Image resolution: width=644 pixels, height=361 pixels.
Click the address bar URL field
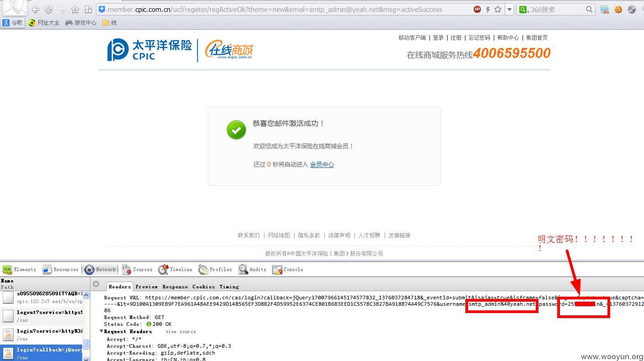point(288,9)
